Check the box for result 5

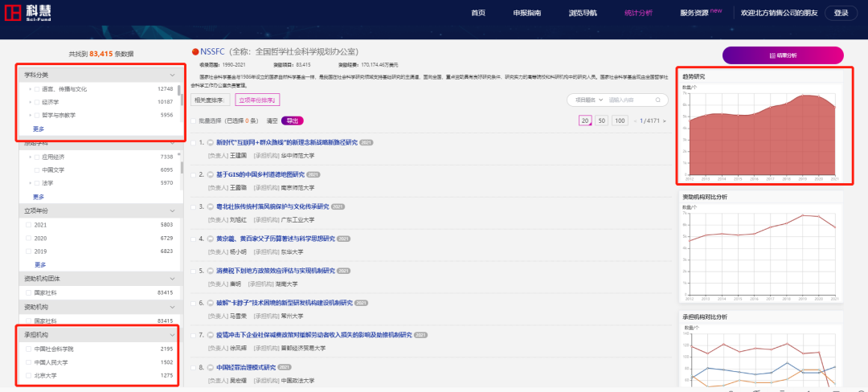click(193, 271)
